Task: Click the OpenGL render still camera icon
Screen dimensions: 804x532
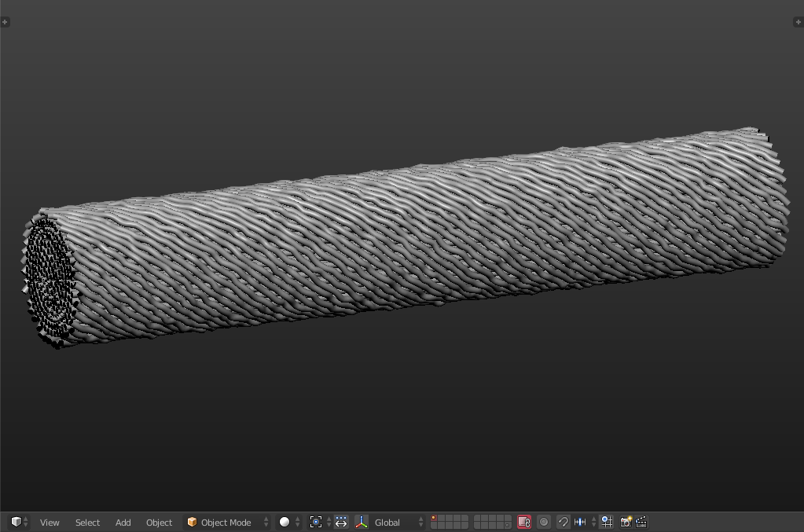Action: [x=625, y=522]
